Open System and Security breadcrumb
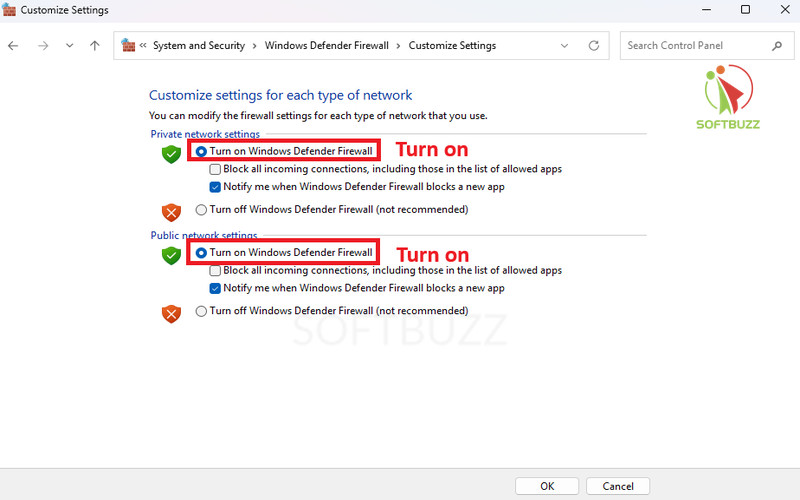 199,46
